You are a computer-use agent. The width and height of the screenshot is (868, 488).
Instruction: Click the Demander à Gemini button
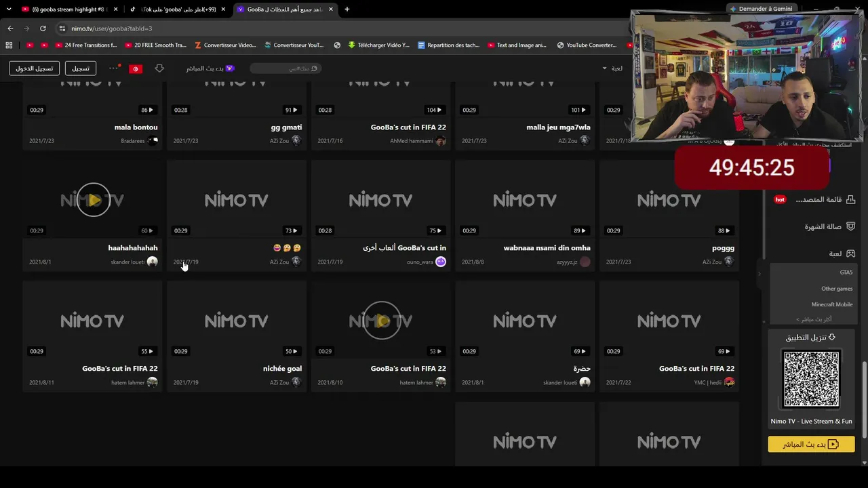pyautogui.click(x=760, y=9)
